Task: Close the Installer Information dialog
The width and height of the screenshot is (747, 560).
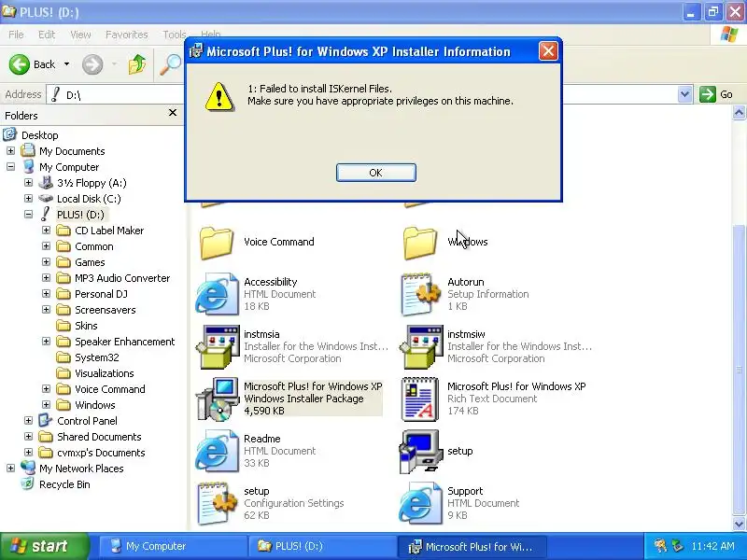Action: [x=548, y=50]
